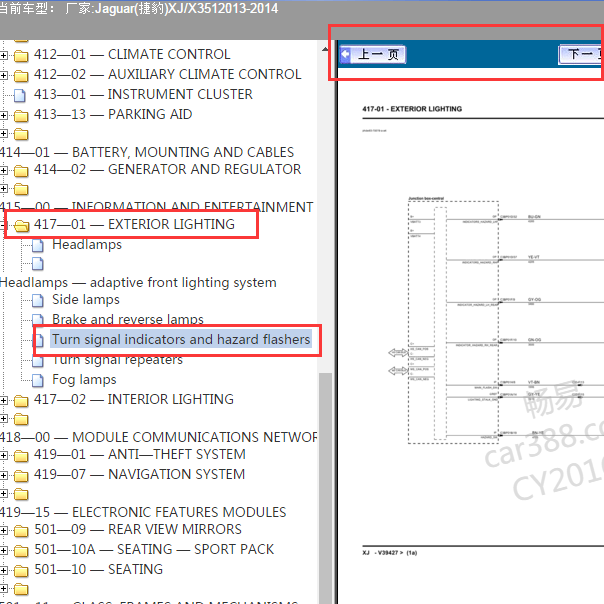This screenshot has width=604, height=604.
Task: Select 414—02 GENERATOR AND REGULATOR in tree
Action: [x=167, y=170]
